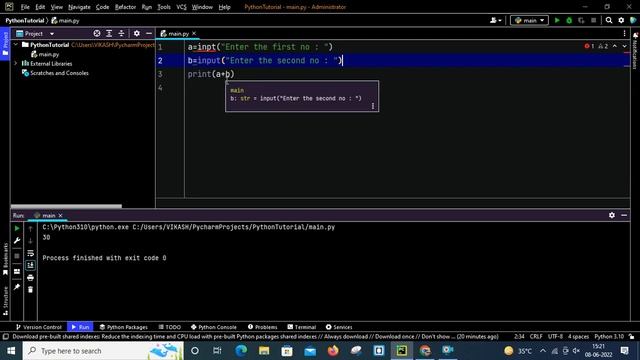Open Bookmarks side stripe button
The height and width of the screenshot is (360, 640).
pos(5,259)
